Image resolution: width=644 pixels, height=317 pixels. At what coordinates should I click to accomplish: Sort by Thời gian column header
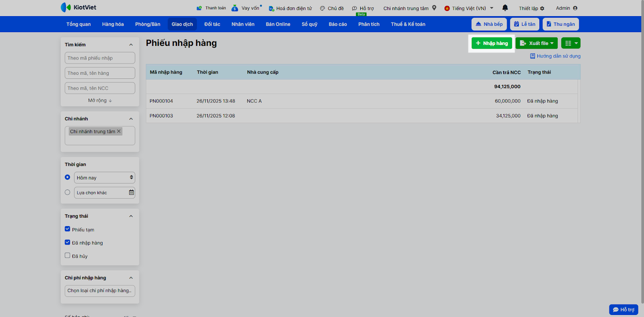tap(208, 72)
